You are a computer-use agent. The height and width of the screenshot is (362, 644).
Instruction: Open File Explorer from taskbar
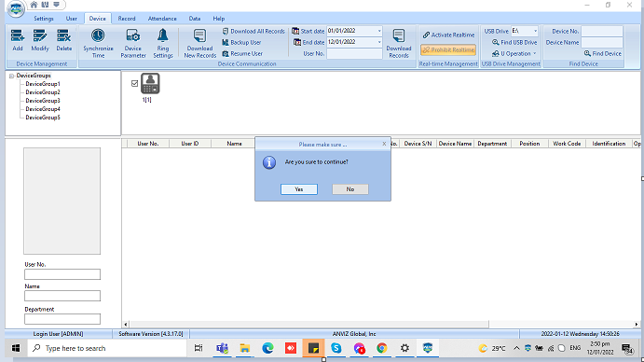[245, 348]
